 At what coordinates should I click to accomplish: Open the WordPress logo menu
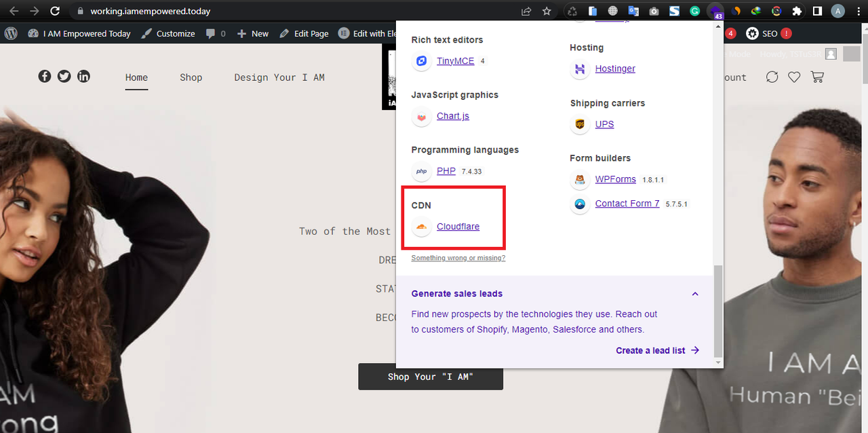tap(11, 33)
